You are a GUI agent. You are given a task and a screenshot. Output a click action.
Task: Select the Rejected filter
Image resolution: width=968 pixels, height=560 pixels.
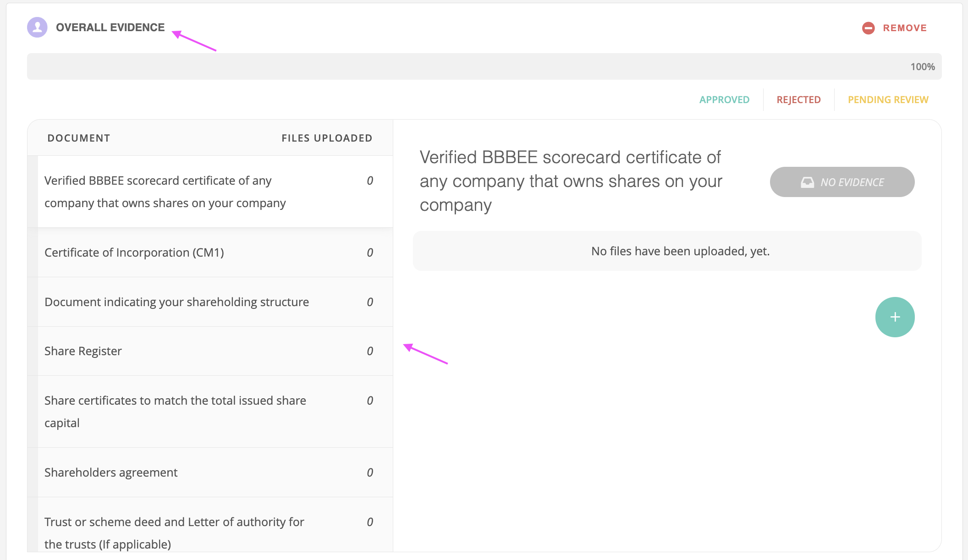point(798,99)
